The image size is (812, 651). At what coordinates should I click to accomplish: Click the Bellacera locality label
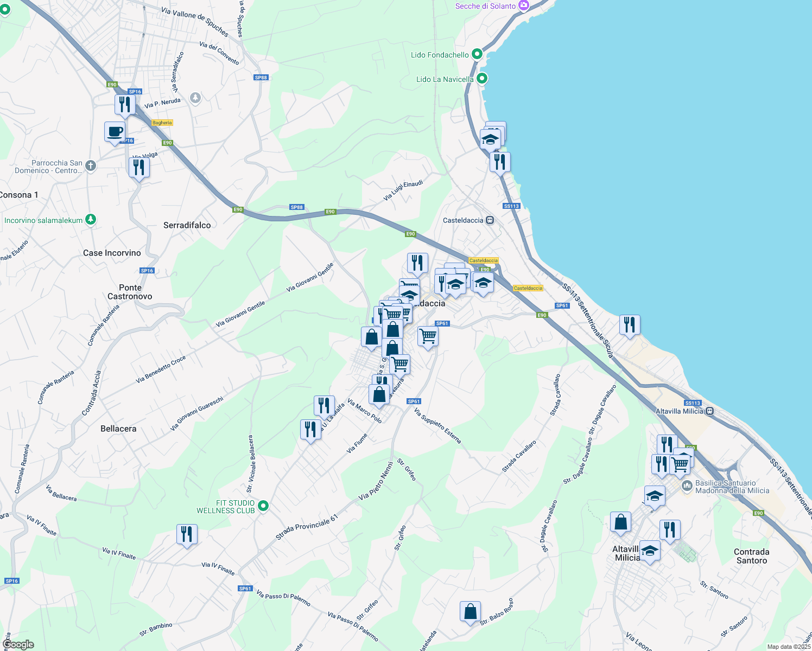[118, 429]
